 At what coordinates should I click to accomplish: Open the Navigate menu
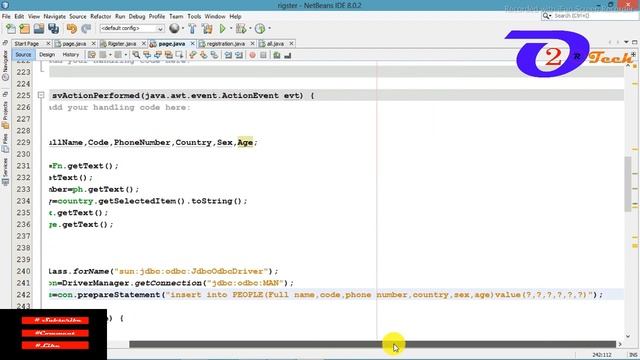54,16
